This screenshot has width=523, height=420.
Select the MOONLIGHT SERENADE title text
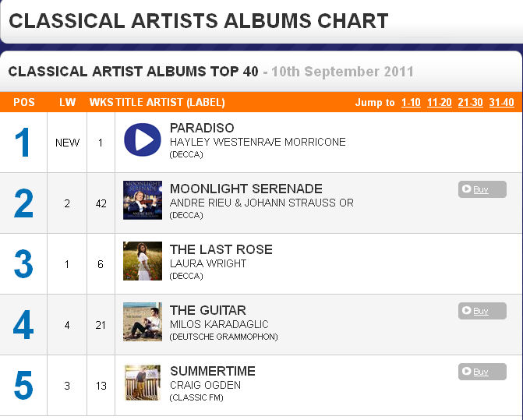pyautogui.click(x=246, y=189)
